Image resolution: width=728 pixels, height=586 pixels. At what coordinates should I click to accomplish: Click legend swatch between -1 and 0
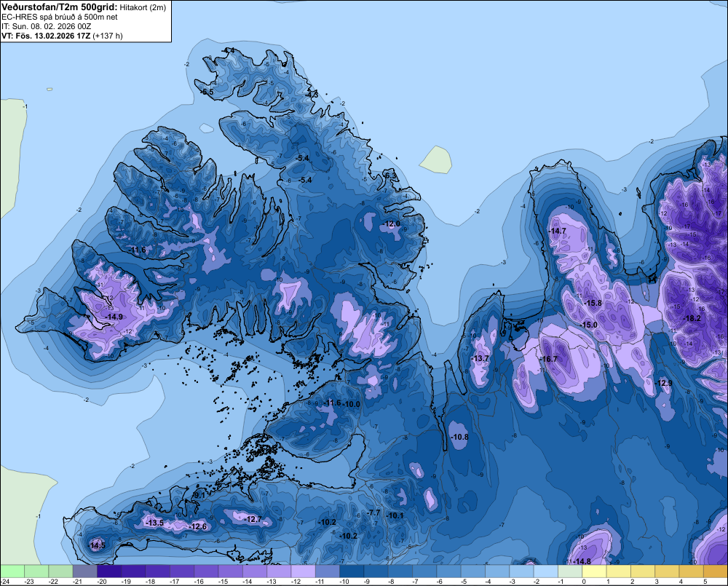click(x=570, y=571)
